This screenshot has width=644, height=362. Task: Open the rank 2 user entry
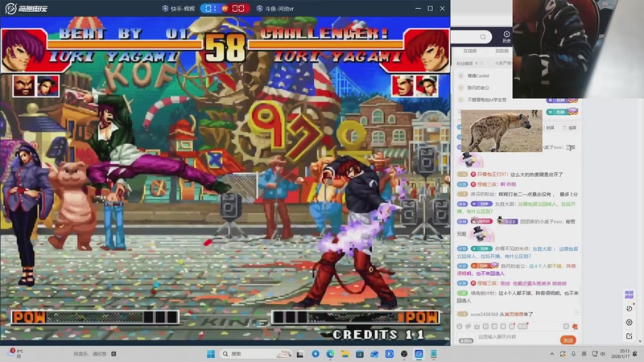point(478,88)
